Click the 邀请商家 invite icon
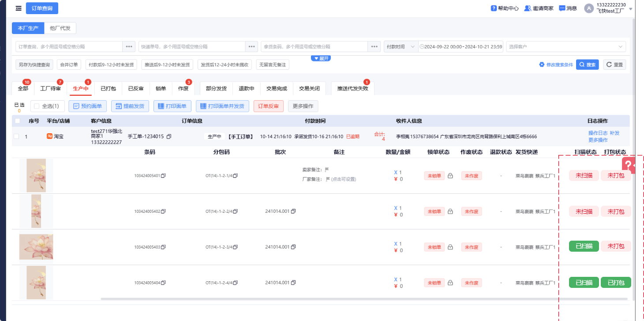Viewport: 644px width, 321px height. pos(527,8)
